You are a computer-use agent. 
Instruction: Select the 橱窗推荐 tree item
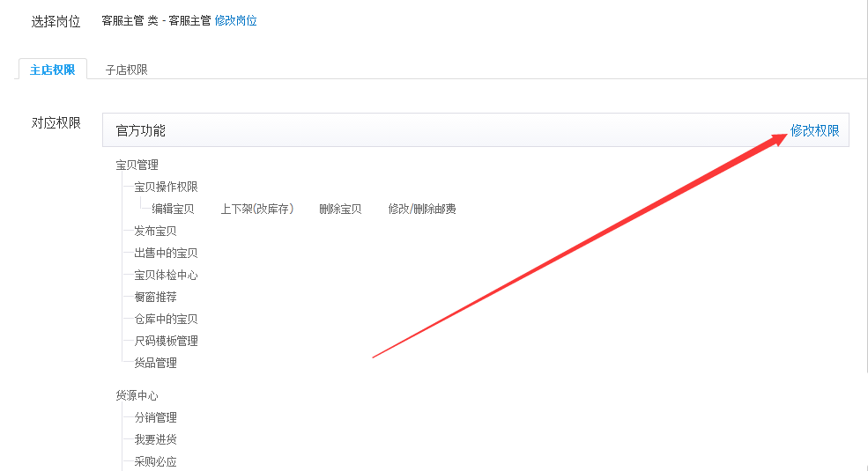coord(156,297)
